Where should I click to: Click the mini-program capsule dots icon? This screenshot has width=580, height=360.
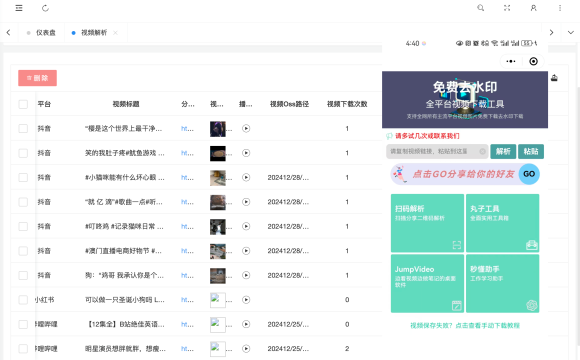511,61
